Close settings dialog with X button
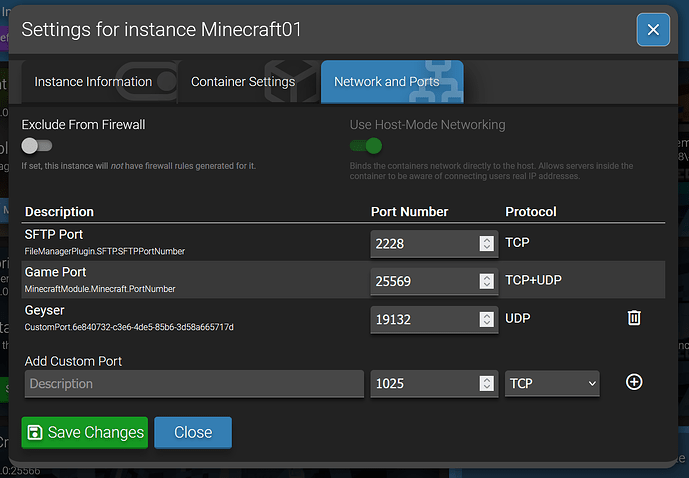This screenshot has width=689, height=478. (x=653, y=29)
